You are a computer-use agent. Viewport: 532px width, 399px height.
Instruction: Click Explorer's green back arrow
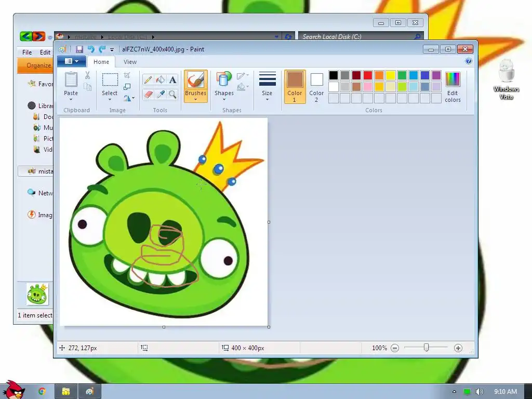point(26,36)
